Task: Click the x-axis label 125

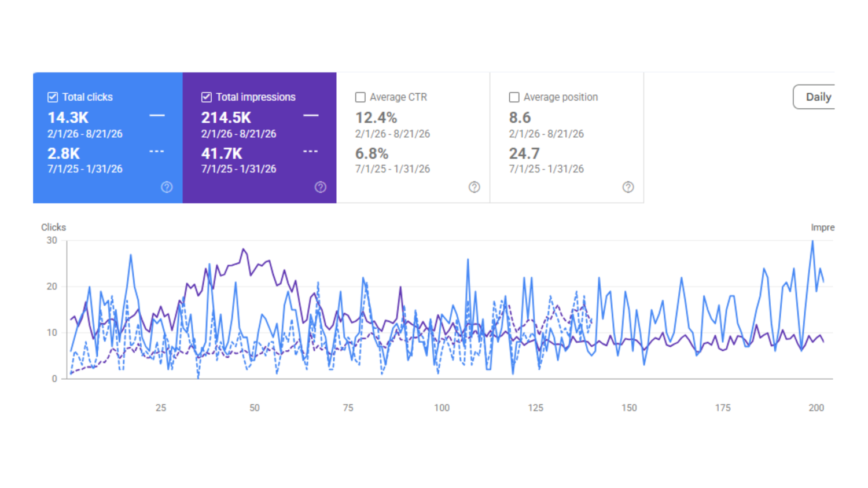Action: (x=535, y=408)
